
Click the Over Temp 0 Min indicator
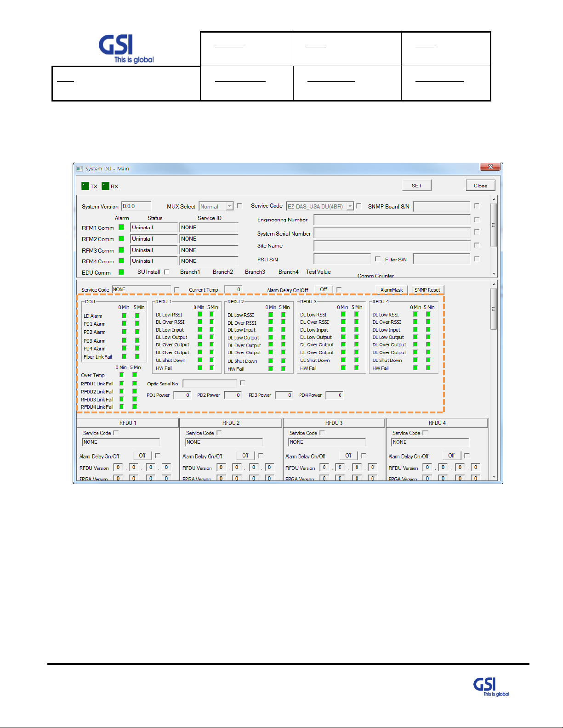tap(122, 375)
